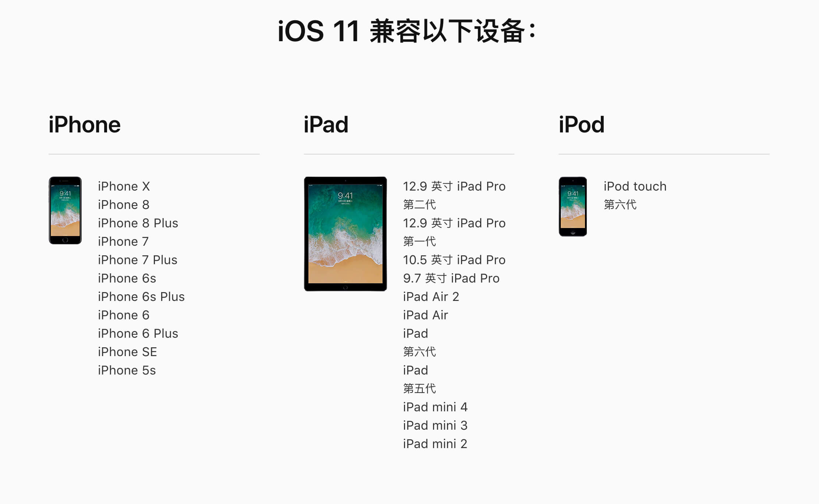Click the iPhone column heading
This screenshot has height=504, width=819.
click(85, 124)
